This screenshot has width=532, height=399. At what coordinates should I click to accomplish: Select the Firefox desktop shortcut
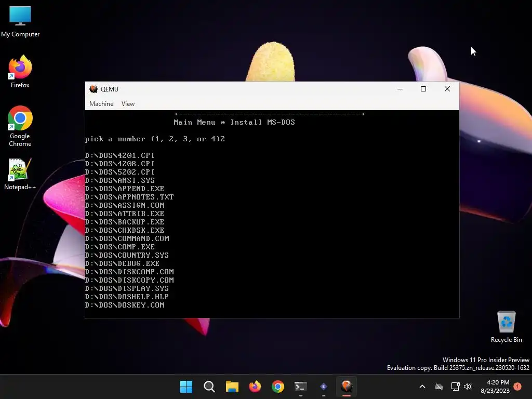20,72
